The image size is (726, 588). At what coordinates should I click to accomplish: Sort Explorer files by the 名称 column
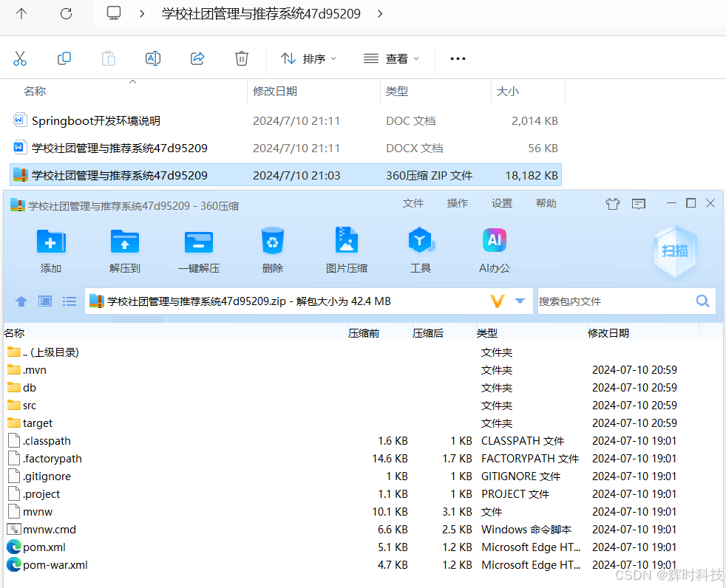pos(35,91)
